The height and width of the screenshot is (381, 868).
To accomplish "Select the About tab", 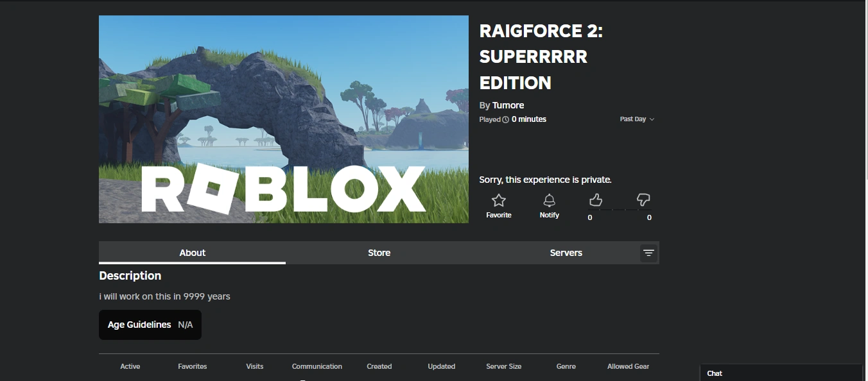I will (192, 253).
